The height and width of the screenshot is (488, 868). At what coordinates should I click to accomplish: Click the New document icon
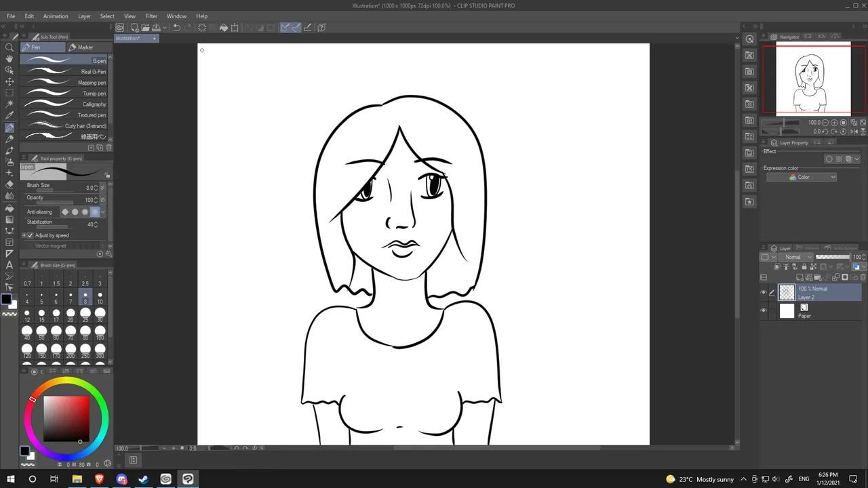[134, 28]
